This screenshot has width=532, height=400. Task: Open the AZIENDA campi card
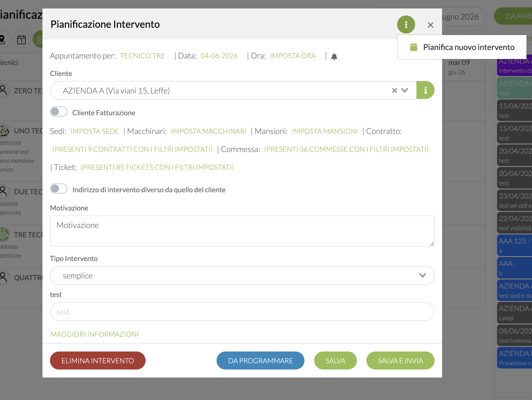[x=515, y=313]
